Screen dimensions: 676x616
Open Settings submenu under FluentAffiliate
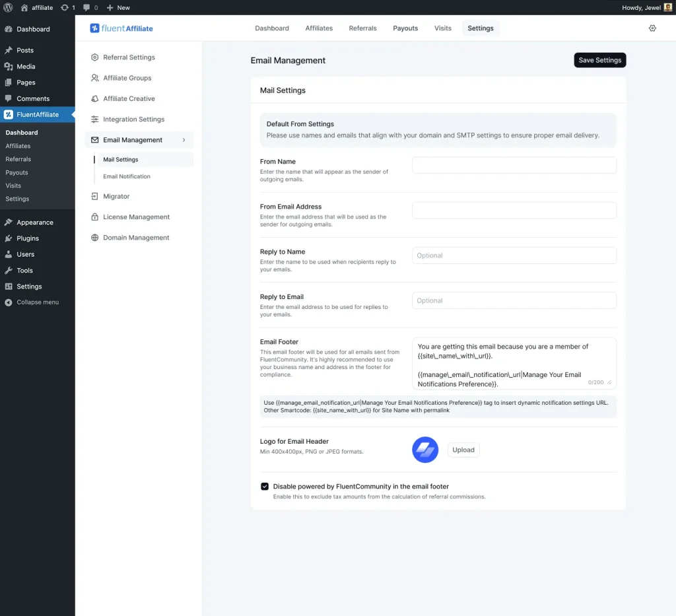pos(17,199)
